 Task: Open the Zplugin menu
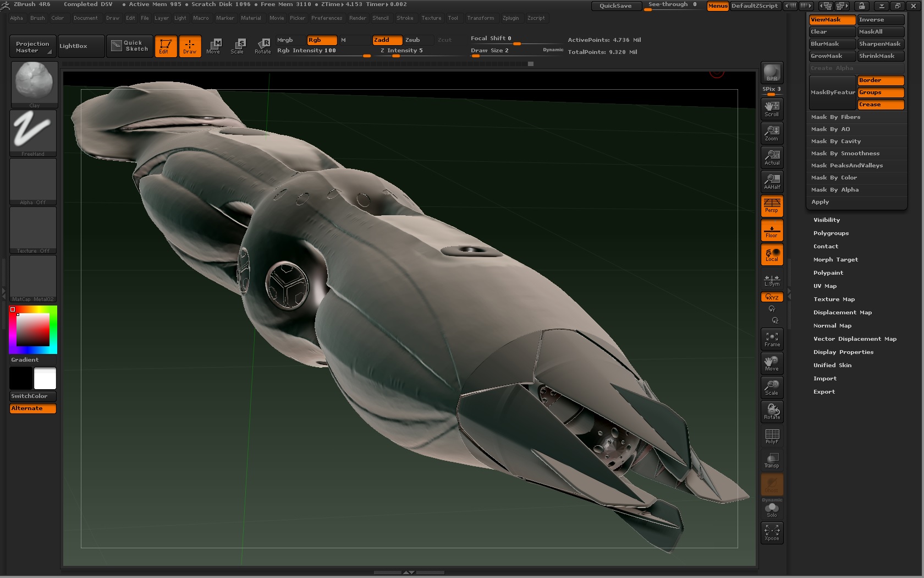510,18
